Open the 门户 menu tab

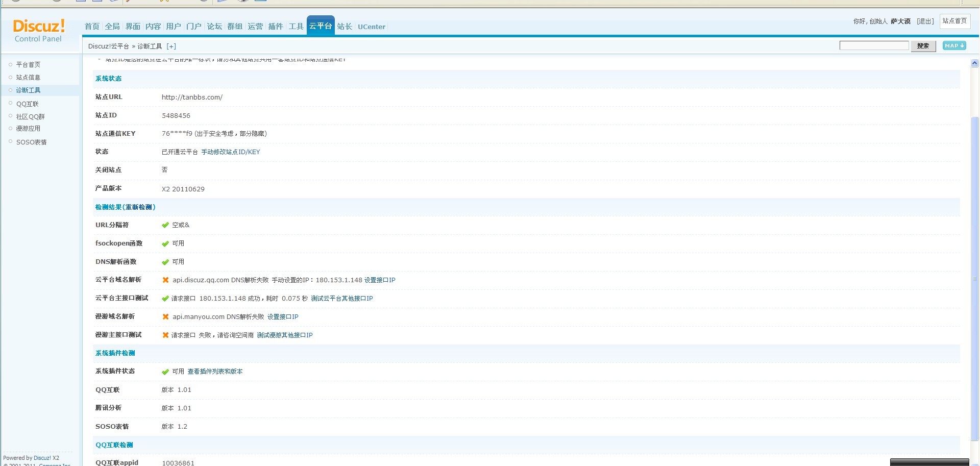coord(194,27)
